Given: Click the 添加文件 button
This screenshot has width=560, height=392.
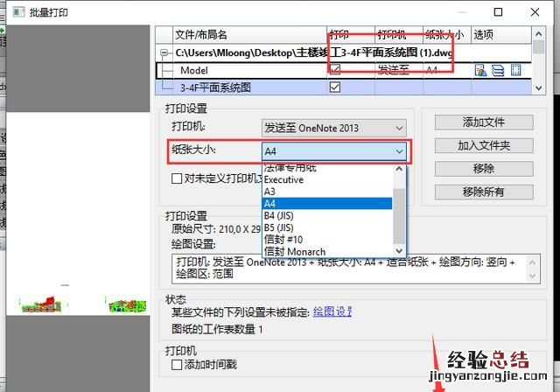Looking at the screenshot, I should coord(484,122).
